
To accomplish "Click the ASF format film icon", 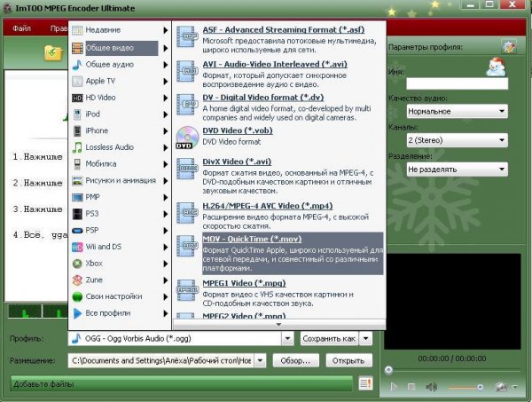I will (x=187, y=37).
